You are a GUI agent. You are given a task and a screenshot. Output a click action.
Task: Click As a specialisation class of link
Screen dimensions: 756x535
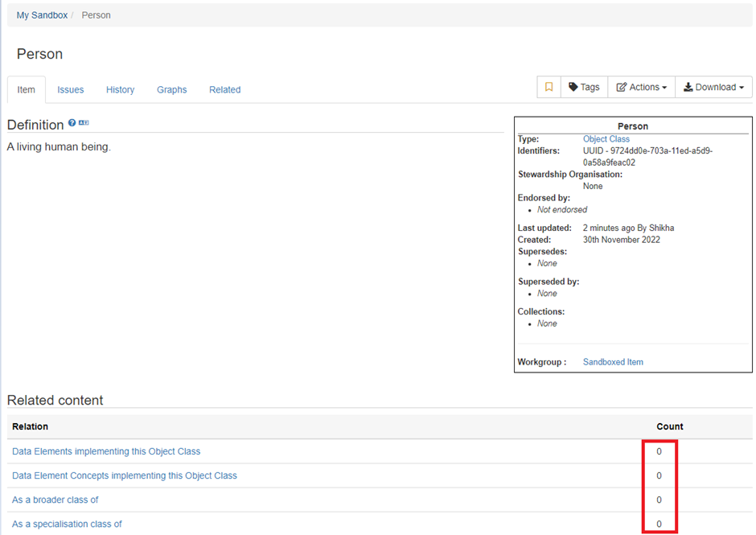67,524
